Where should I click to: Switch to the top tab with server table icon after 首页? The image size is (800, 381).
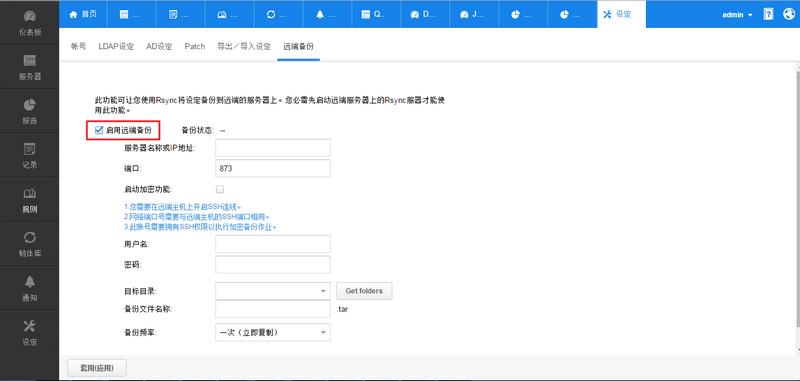coord(132,14)
